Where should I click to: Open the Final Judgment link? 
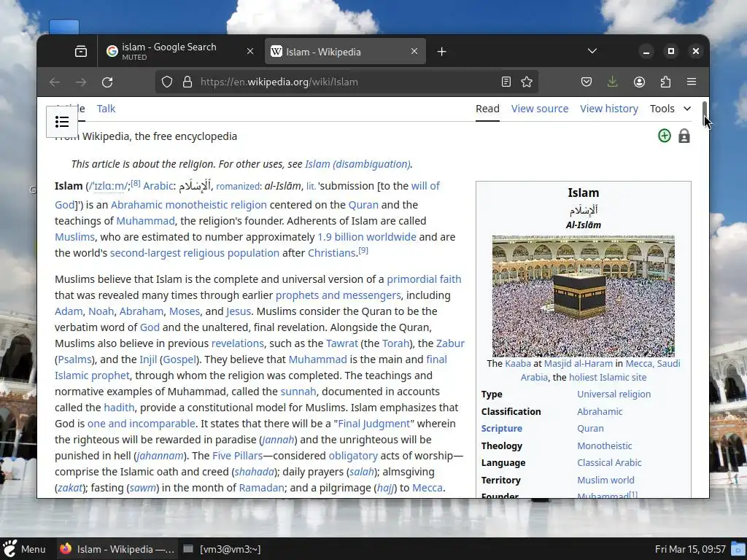374,424
